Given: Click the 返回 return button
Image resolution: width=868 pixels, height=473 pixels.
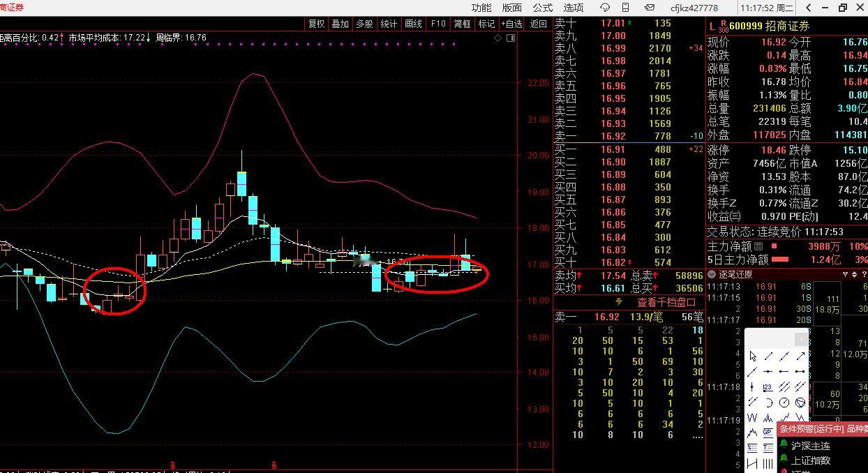Looking at the screenshot, I should 538,24.
